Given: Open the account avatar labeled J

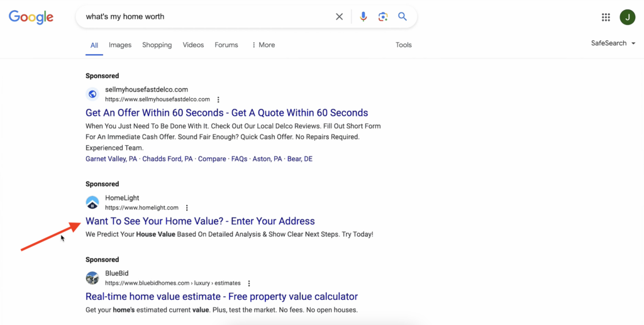Looking at the screenshot, I should (x=628, y=17).
